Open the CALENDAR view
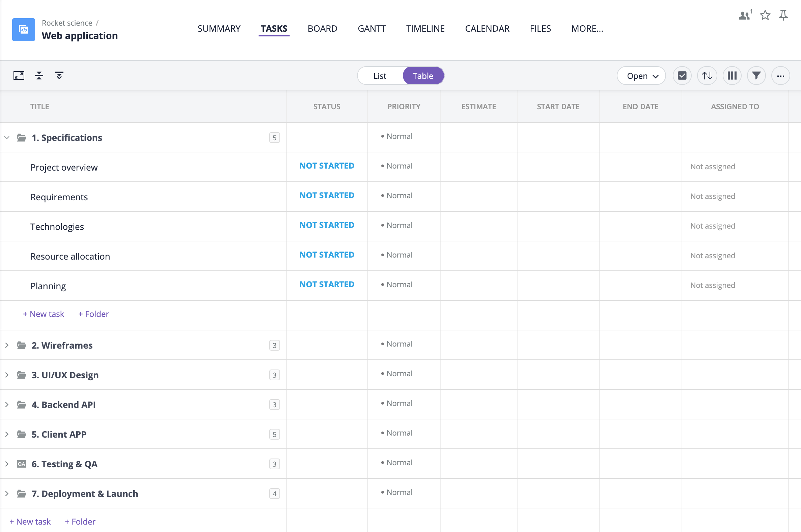Image resolution: width=801 pixels, height=532 pixels. 487,29
